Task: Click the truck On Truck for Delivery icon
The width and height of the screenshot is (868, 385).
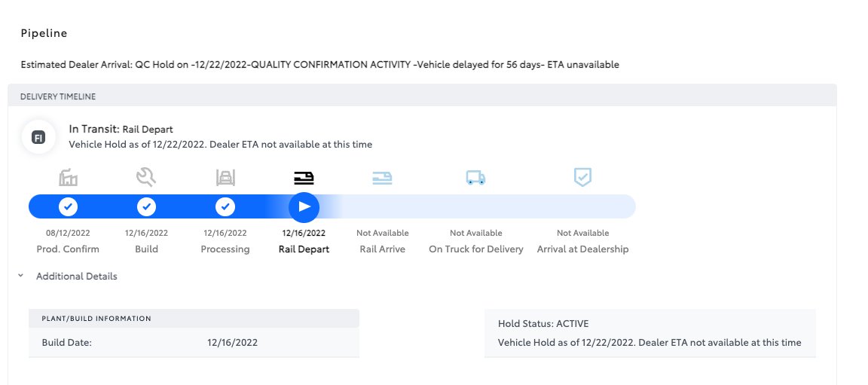Action: [475, 178]
